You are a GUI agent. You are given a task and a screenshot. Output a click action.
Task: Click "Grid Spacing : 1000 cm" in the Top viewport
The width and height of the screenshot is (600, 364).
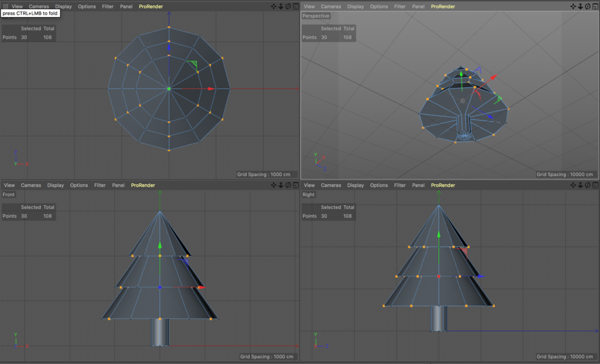coord(264,174)
